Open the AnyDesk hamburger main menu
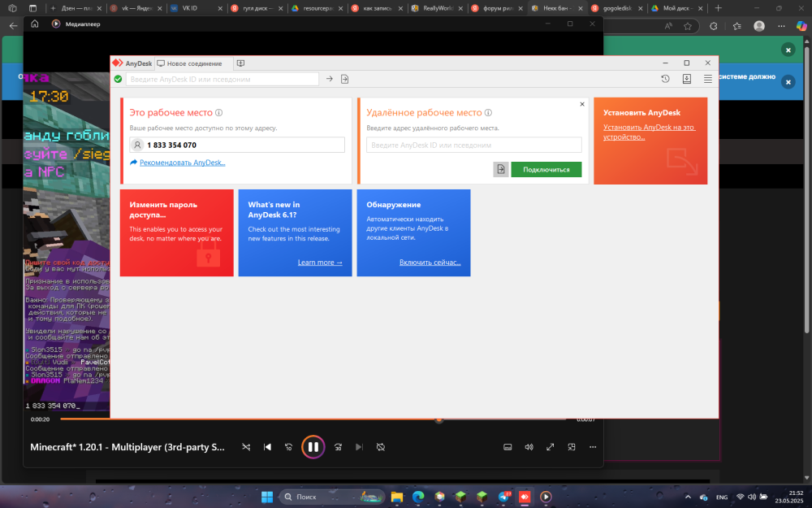Image resolution: width=812 pixels, height=508 pixels. 708,79
